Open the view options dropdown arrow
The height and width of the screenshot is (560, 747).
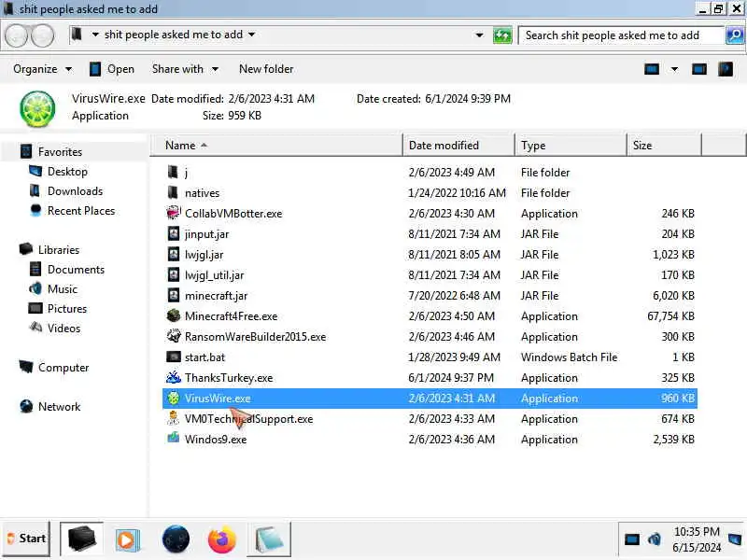point(674,69)
